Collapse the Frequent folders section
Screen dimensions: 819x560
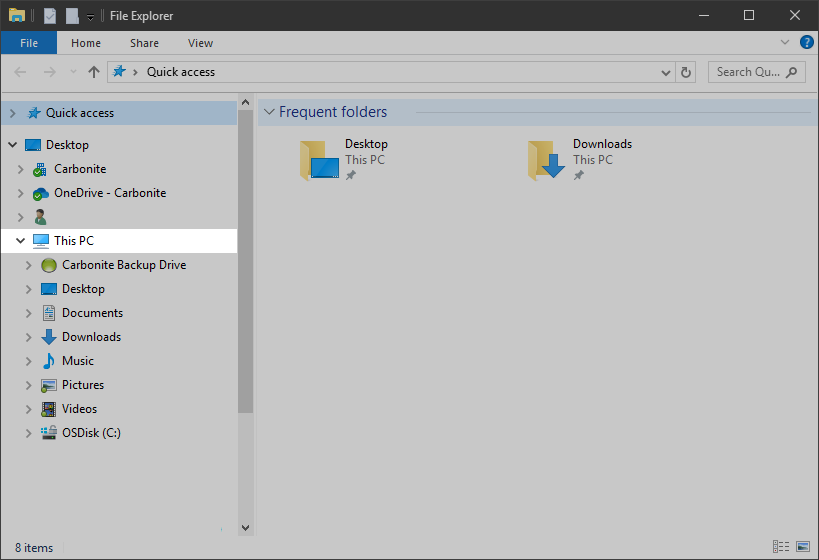coord(268,113)
